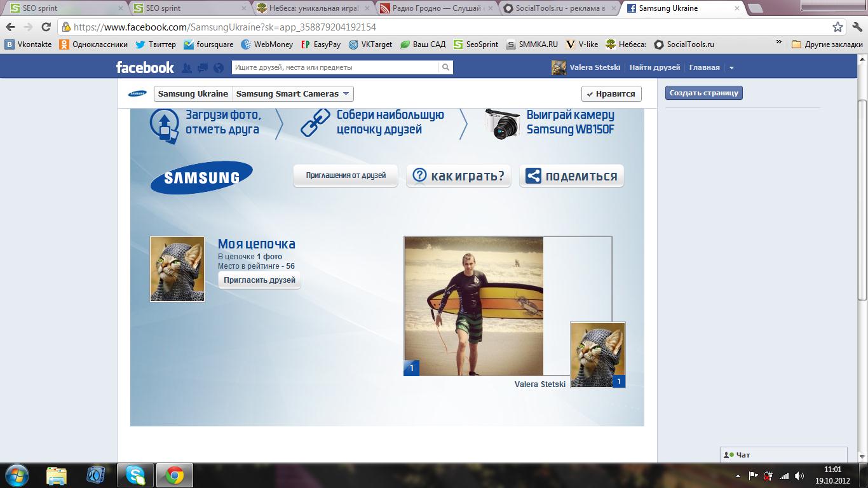This screenshot has height=488, width=868.
Task: Click the Samsung Ukraine page button
Action: click(193, 94)
